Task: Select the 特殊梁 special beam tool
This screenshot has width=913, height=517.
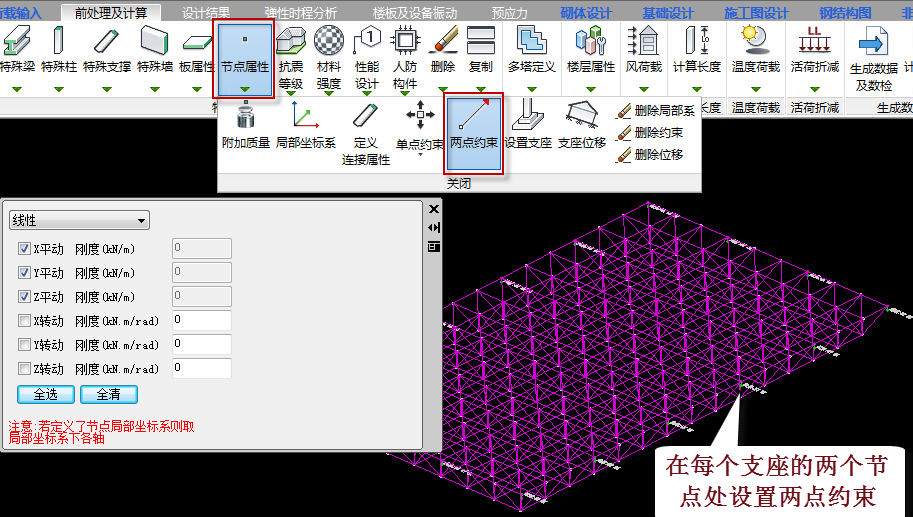Action: (x=16, y=50)
